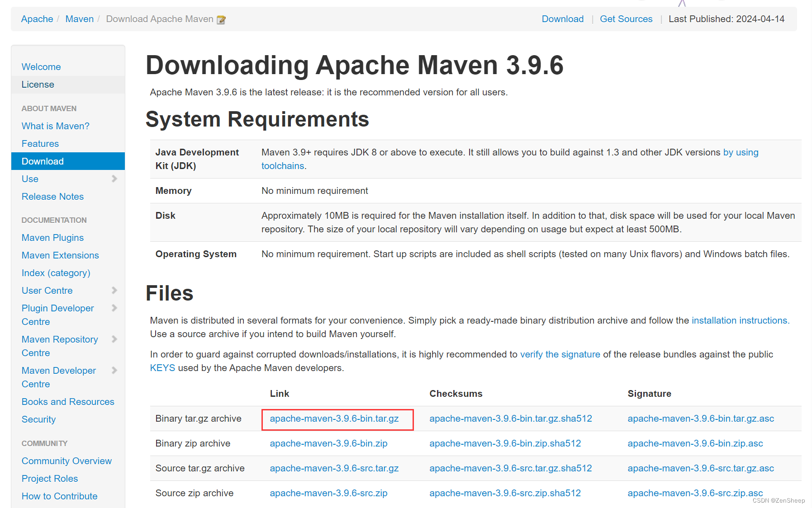Open apache-maven-3.9.6-src.tar.gz.sha512 checksum
The height and width of the screenshot is (508, 812).
[x=511, y=468]
